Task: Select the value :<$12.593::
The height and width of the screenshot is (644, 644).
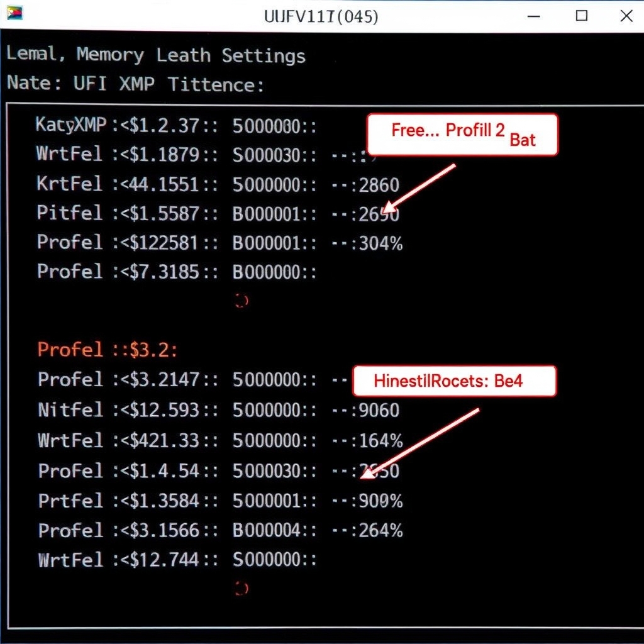Action: click(x=165, y=410)
